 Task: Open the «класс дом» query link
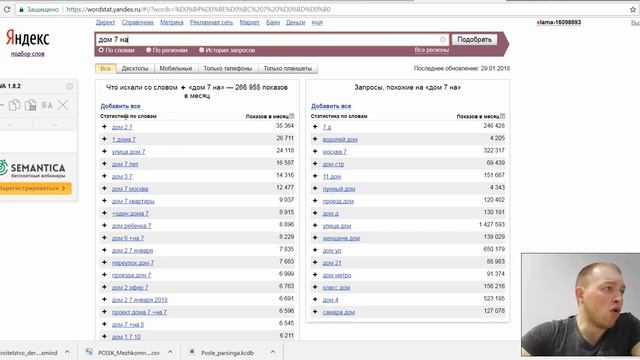tap(336, 288)
